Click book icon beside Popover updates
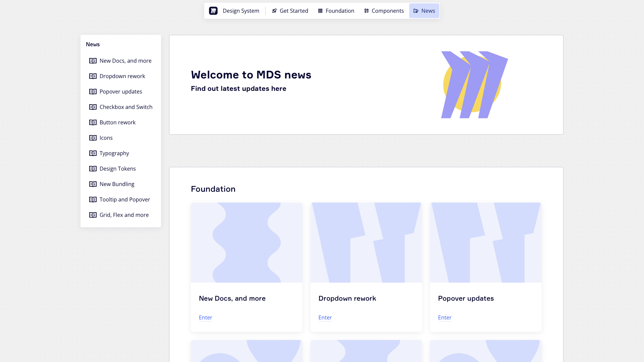This screenshot has height=362, width=644. [x=93, y=92]
